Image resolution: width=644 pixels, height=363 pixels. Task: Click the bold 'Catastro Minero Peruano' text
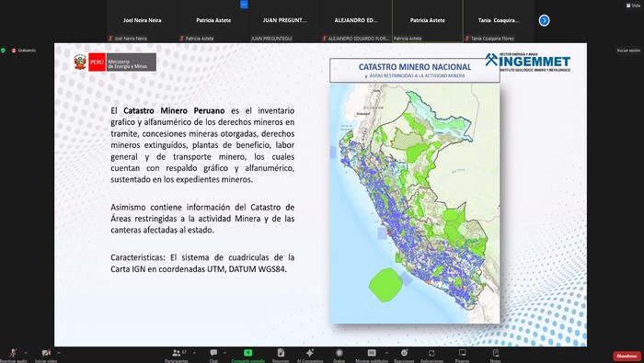174,111
